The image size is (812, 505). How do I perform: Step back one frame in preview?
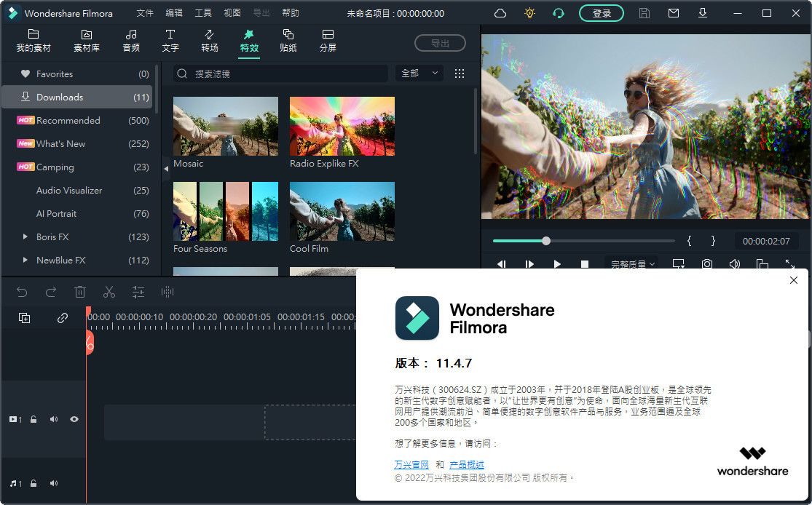coord(501,264)
